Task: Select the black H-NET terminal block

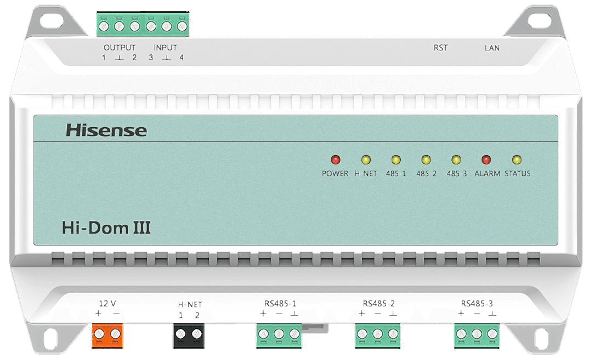Action: tap(188, 334)
